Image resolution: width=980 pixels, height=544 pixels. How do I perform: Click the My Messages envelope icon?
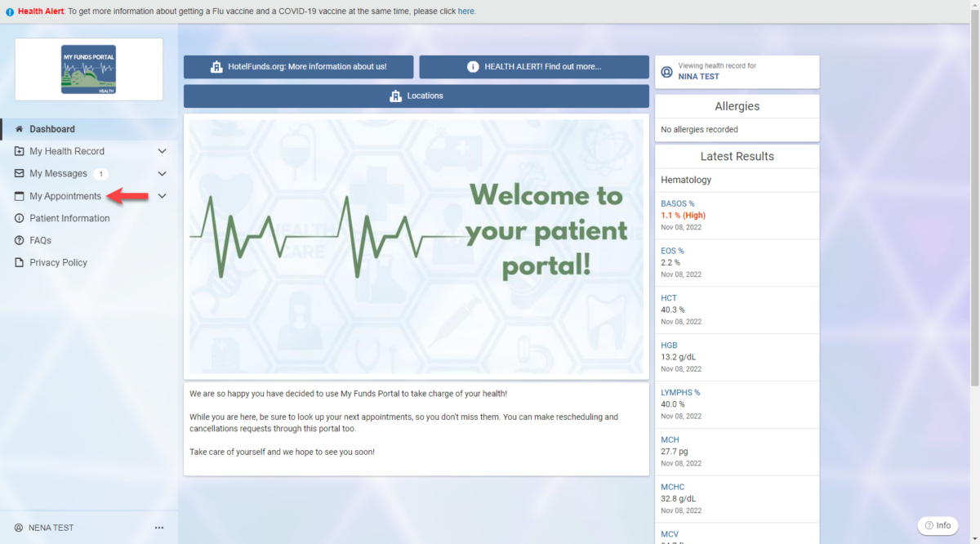coord(20,173)
